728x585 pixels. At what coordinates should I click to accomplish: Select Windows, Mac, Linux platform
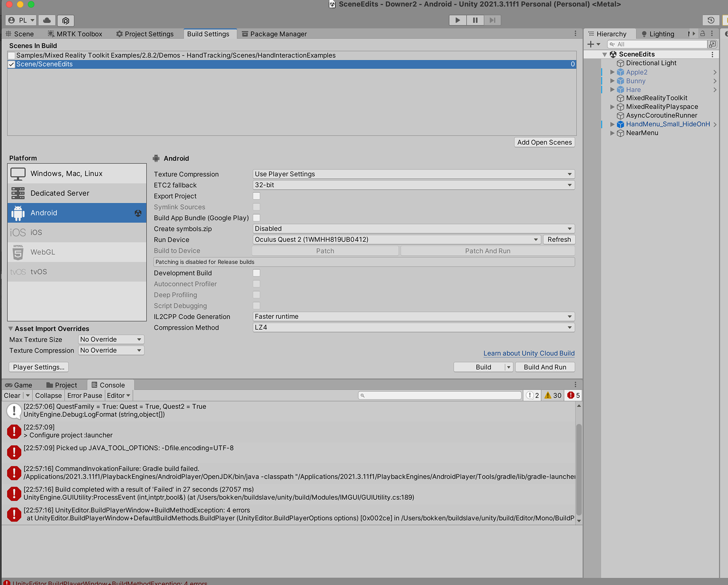point(77,173)
